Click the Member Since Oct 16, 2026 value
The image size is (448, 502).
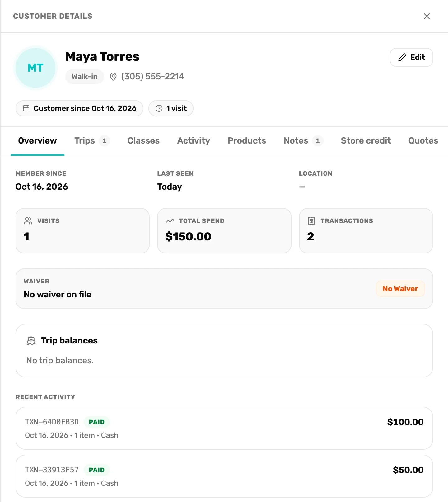point(42,187)
